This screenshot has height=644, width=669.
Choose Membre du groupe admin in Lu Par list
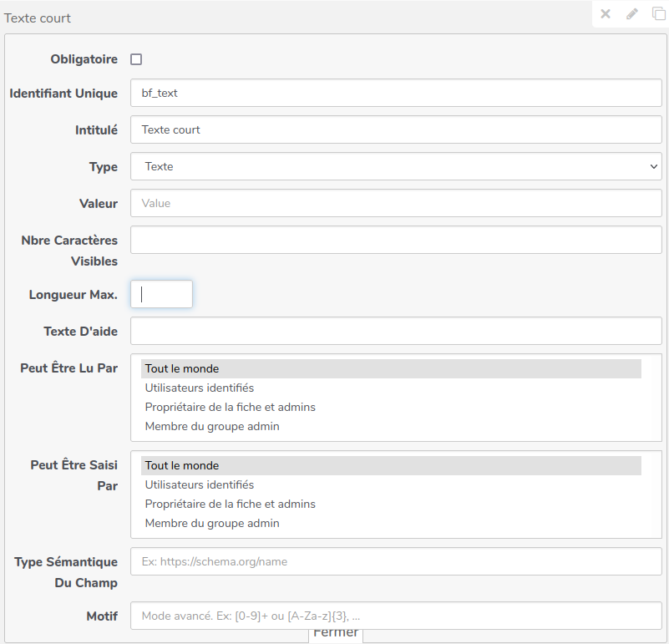pos(212,426)
